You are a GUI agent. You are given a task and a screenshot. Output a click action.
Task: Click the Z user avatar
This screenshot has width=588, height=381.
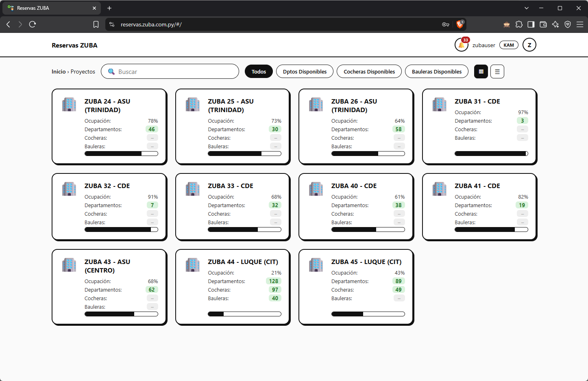pos(529,45)
